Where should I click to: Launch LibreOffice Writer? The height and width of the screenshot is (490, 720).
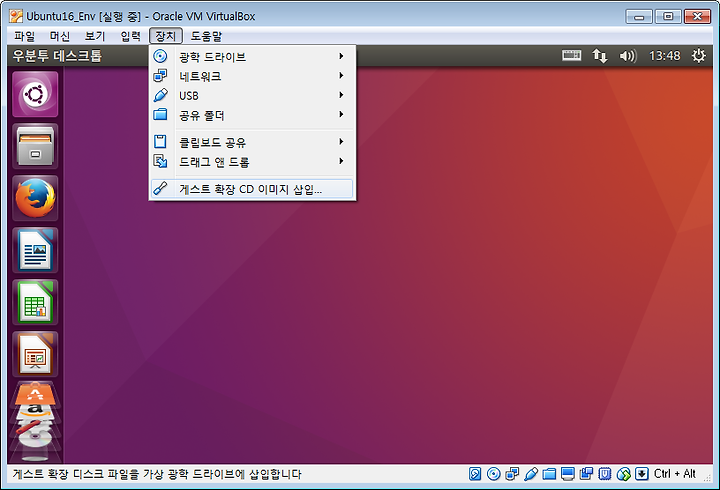(x=35, y=250)
